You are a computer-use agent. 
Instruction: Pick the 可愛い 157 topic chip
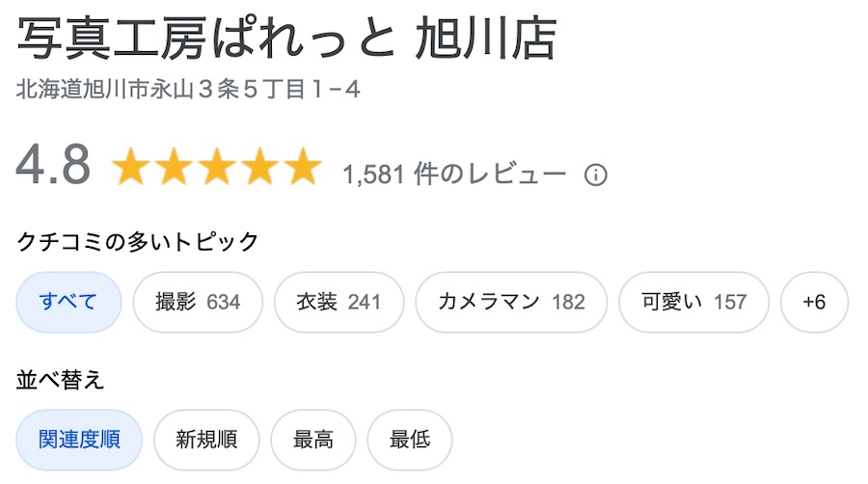pos(693,302)
